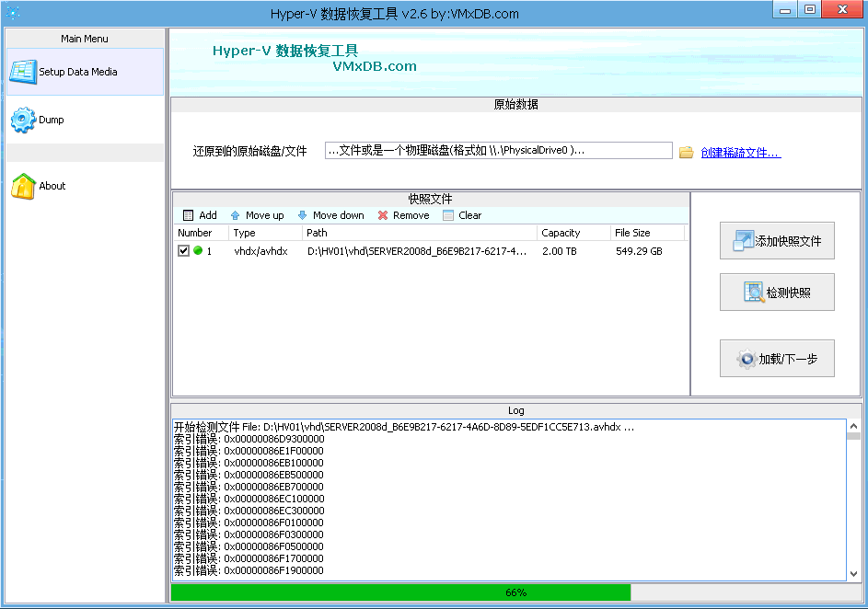This screenshot has width=868, height=609.
Task: Click the Add list icon
Action: [188, 215]
